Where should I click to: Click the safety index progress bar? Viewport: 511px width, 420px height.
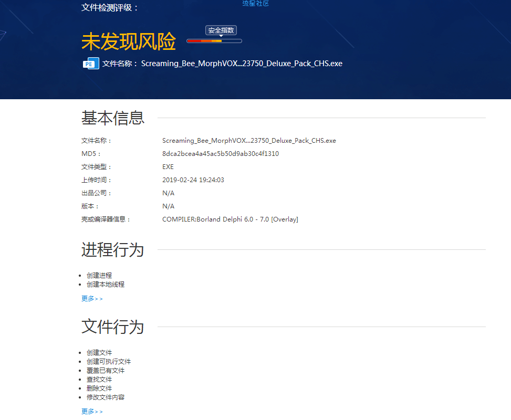214,41
